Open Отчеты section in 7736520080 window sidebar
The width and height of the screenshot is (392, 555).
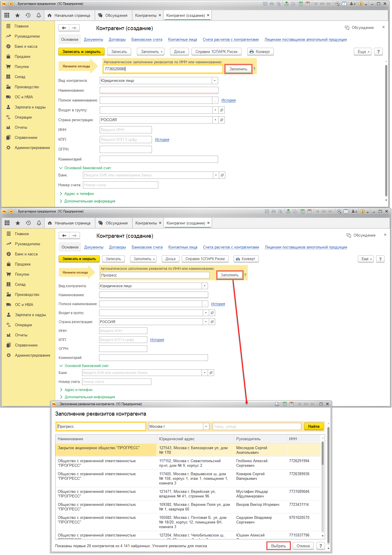pos(21,127)
